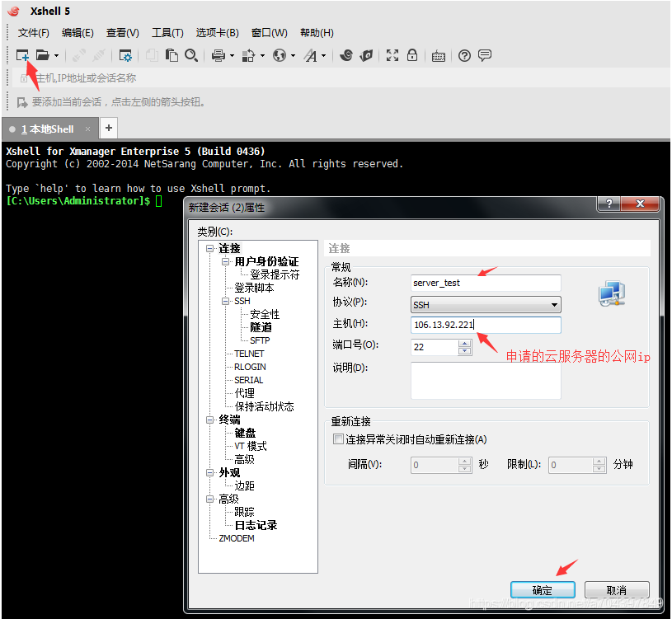Image resolution: width=672 pixels, height=619 pixels.
Task: Open dropdown arrow beside Font icon
Action: 323,56
